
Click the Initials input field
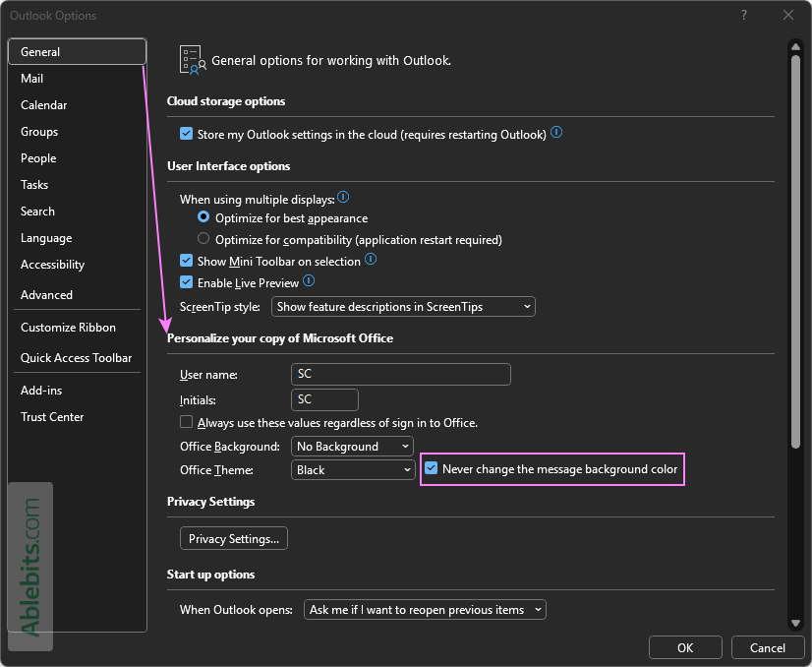[324, 399]
